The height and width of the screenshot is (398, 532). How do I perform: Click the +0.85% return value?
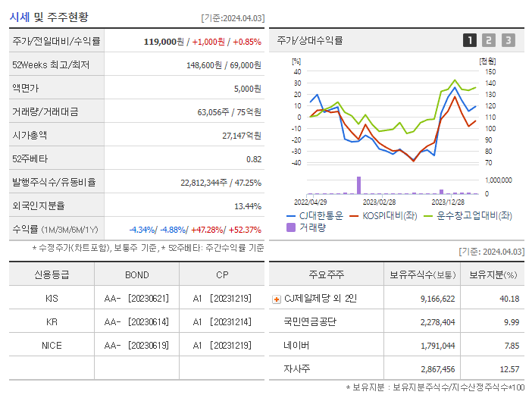pyautogui.click(x=247, y=42)
